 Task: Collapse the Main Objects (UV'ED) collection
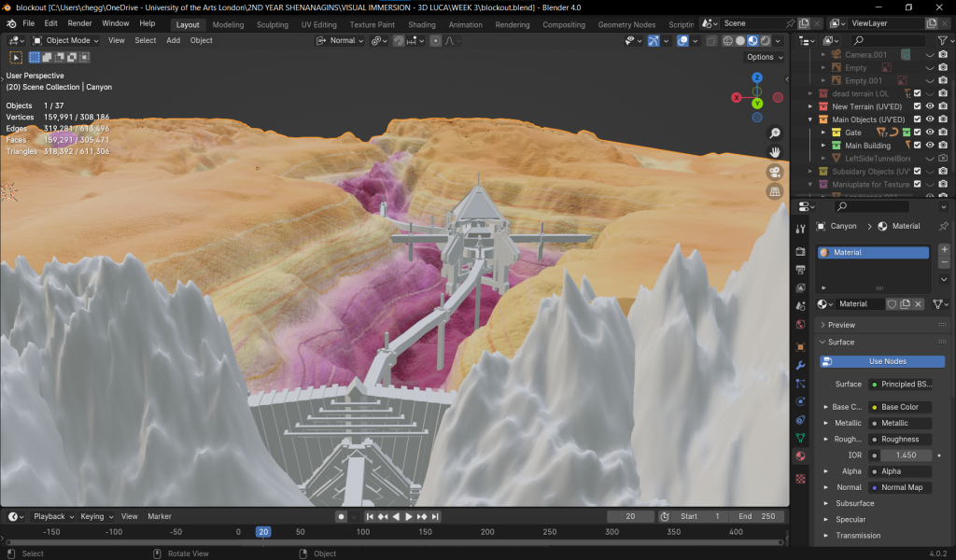click(x=811, y=119)
